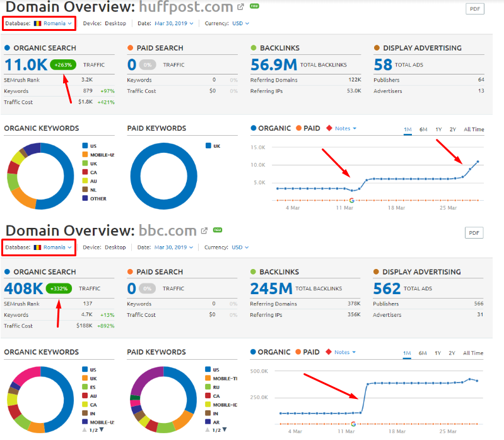504x440 pixels.
Task: Click bbc.com Traffic Cost value $188K
Action: tap(85, 326)
